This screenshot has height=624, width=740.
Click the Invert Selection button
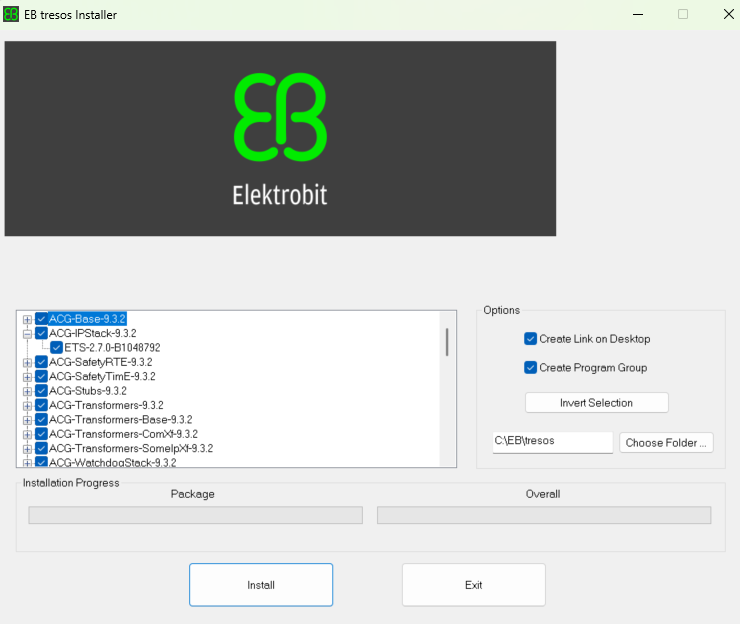pyautogui.click(x=596, y=403)
